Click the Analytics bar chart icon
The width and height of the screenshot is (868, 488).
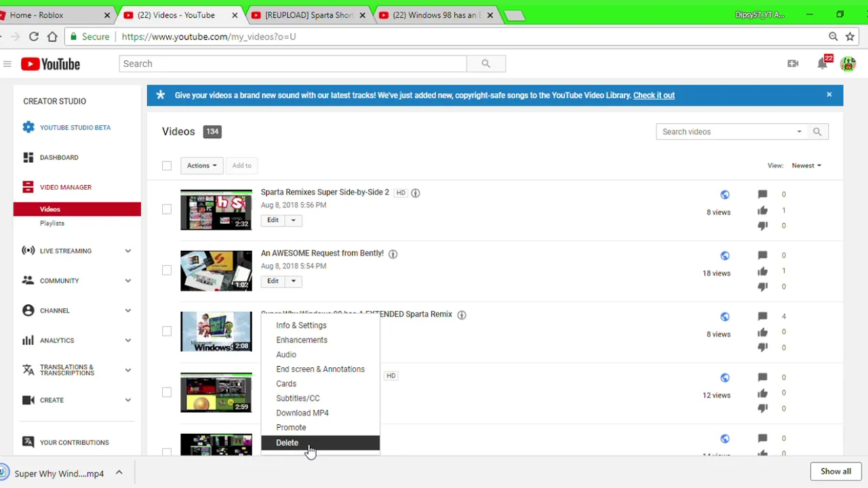28,340
